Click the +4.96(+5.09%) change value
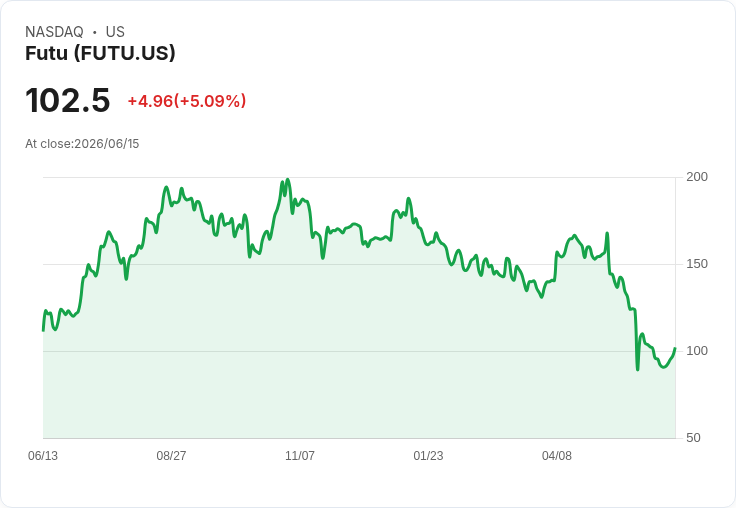Screen dimensions: 736x508 (x=187, y=101)
